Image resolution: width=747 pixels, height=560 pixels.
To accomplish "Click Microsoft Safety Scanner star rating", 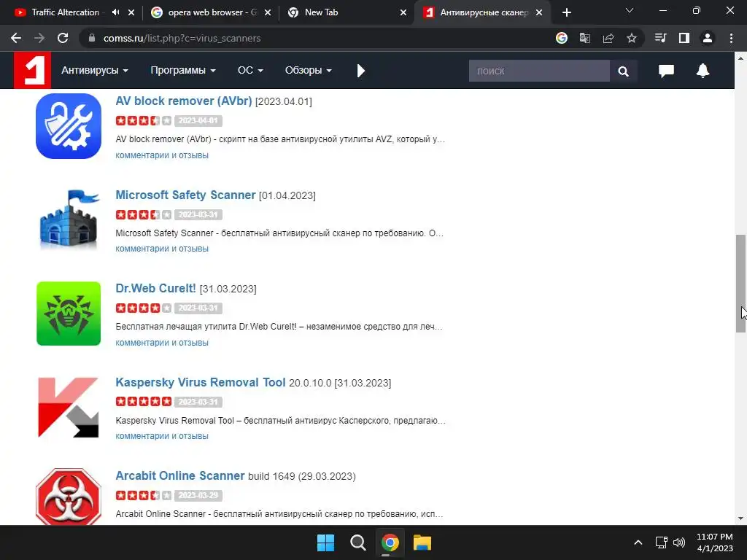I will (x=144, y=214).
